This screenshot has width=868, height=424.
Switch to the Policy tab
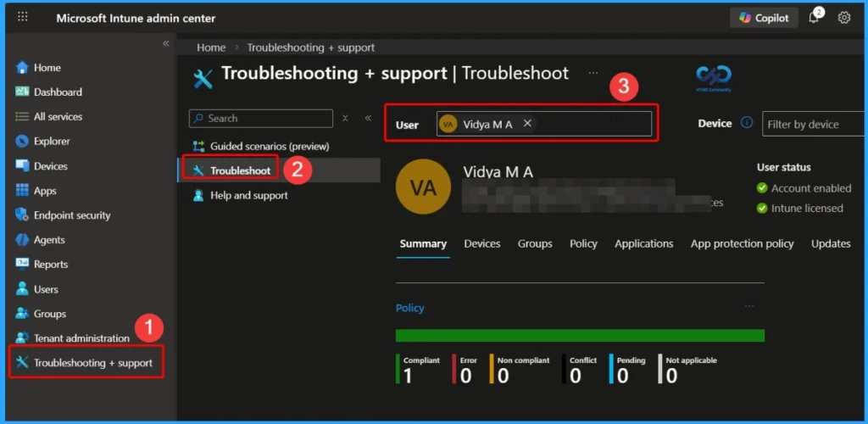[x=583, y=243]
